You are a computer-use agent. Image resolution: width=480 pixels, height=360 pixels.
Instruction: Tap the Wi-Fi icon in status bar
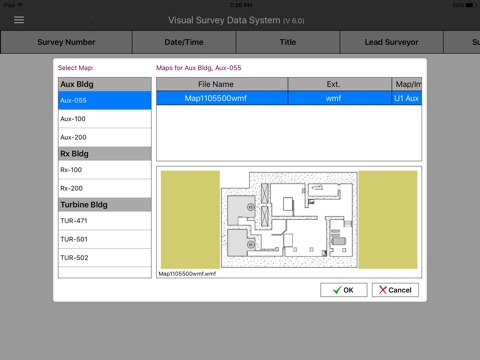pyautogui.click(x=20, y=5)
